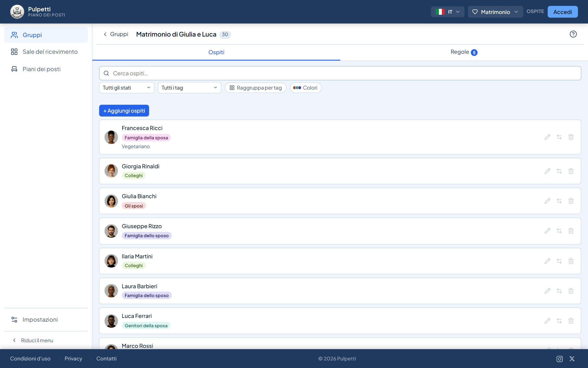588x368 pixels.
Task: Switch to the Ospiti tab
Action: (216, 52)
